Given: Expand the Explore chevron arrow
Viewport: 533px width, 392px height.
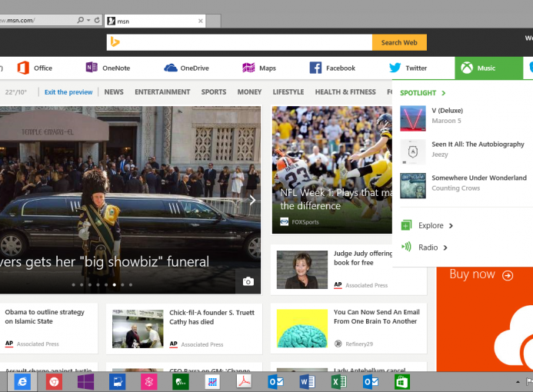Looking at the screenshot, I should click(x=451, y=225).
